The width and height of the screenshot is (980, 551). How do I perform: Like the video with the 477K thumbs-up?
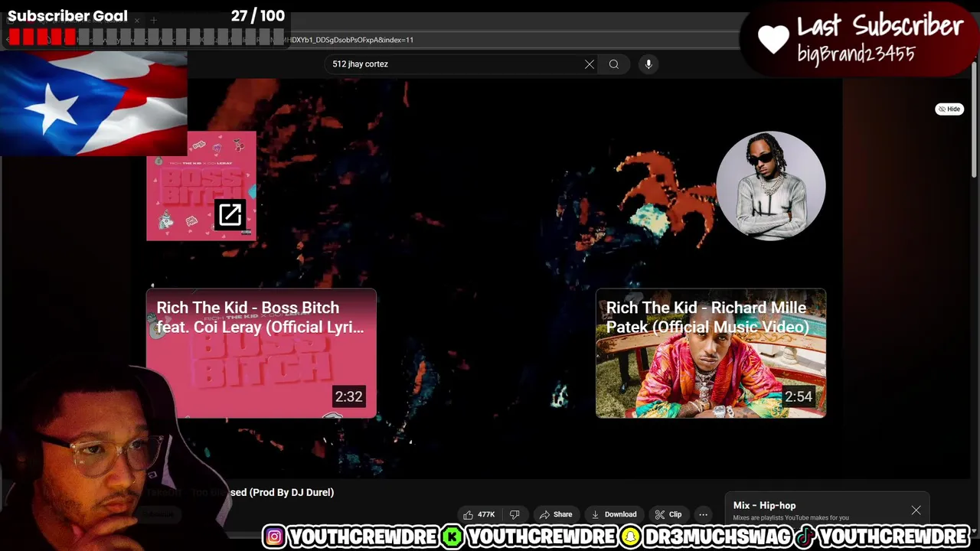(479, 514)
